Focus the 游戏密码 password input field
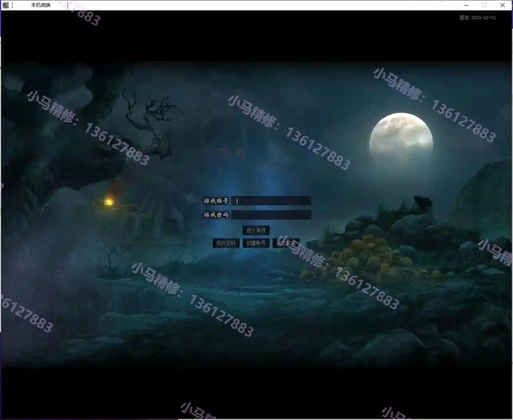 (271, 215)
